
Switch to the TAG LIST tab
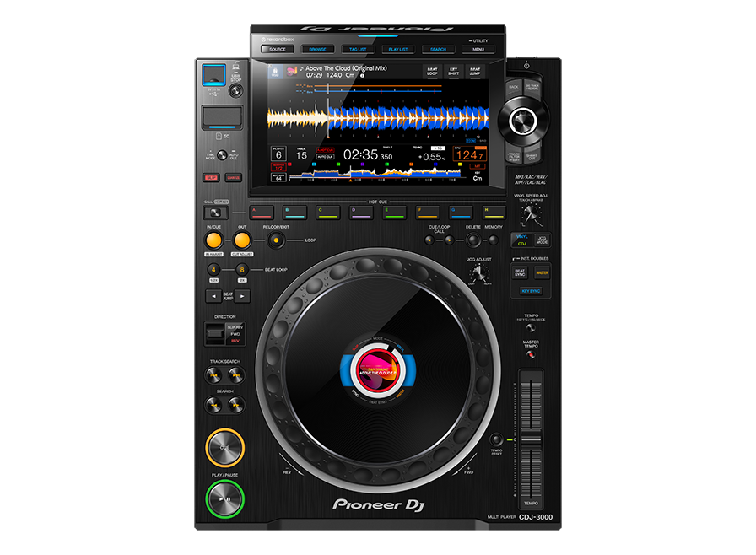coord(357,50)
